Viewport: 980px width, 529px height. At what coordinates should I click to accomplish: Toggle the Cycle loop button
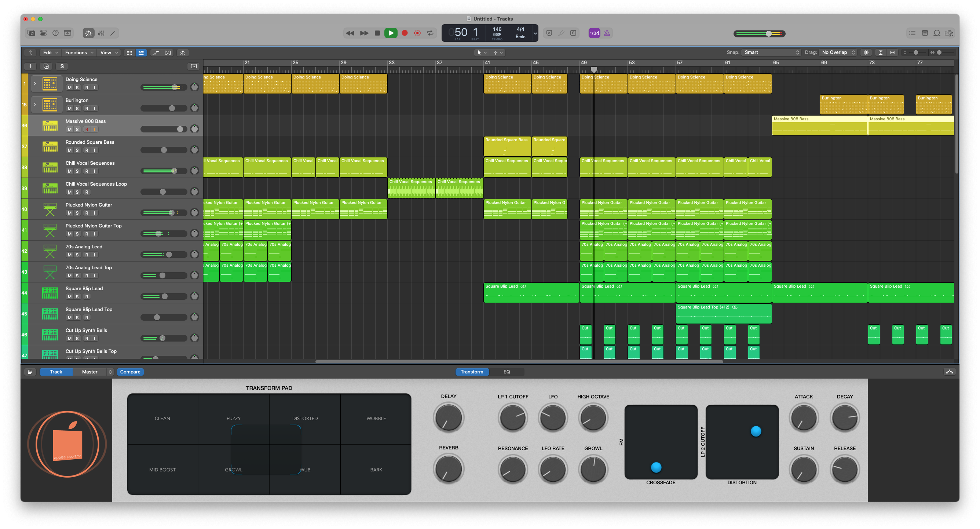430,33
